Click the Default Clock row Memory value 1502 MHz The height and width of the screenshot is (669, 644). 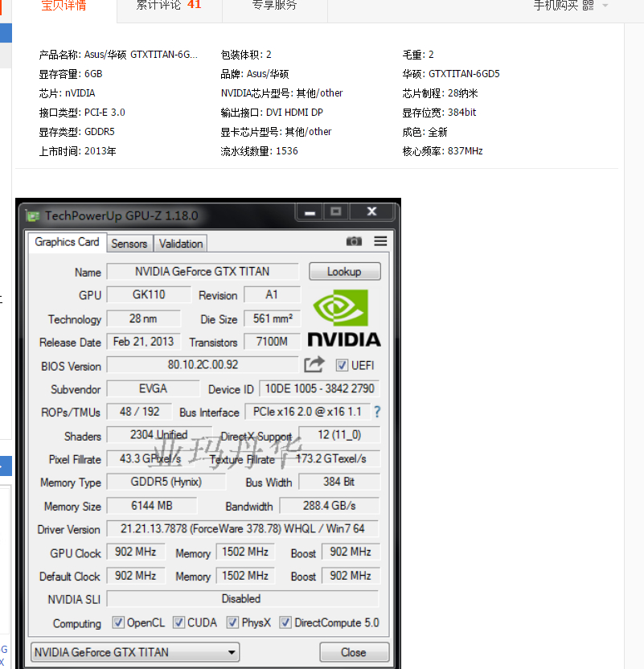pos(245,576)
